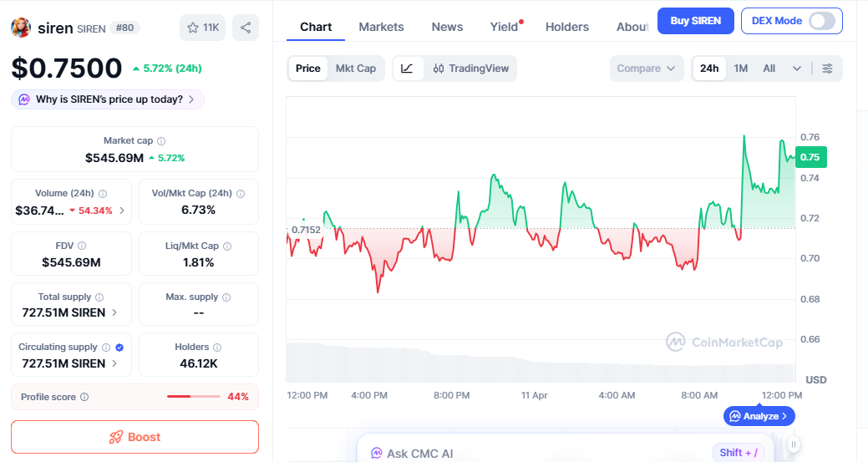Select the Price chart option

click(307, 69)
